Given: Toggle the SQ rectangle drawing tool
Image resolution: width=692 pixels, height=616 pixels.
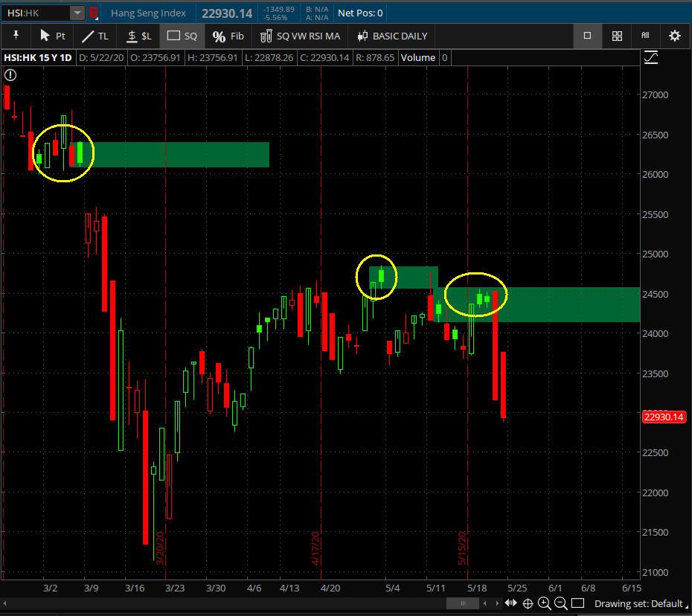Looking at the screenshot, I should (x=182, y=36).
